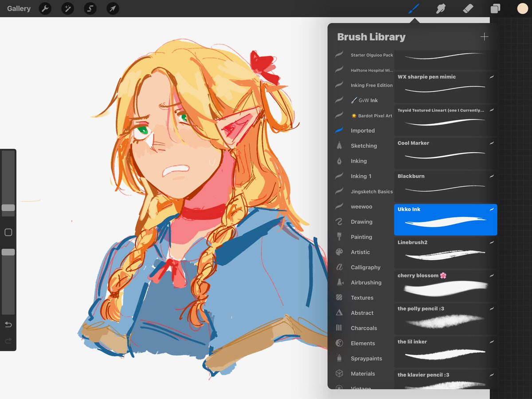Open the Calligraphy brush set
Screen dimensions: 532x399
coord(364,267)
